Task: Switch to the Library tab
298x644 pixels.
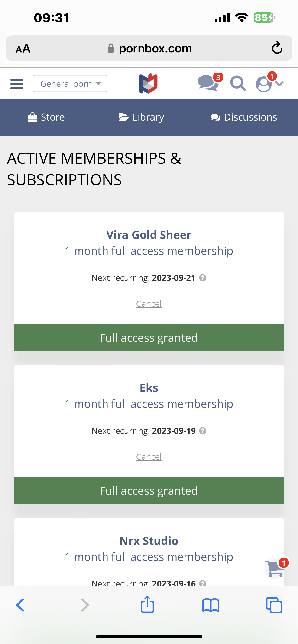Action: (x=141, y=117)
